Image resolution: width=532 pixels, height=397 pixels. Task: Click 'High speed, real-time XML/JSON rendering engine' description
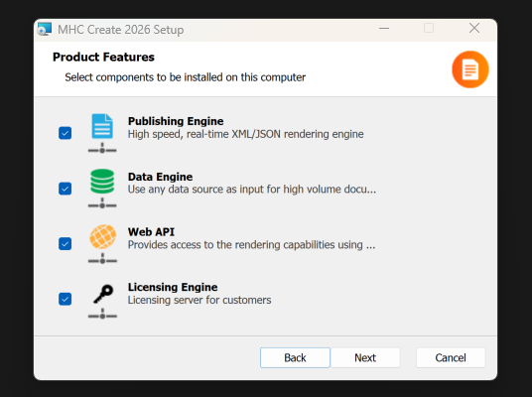pyautogui.click(x=245, y=134)
